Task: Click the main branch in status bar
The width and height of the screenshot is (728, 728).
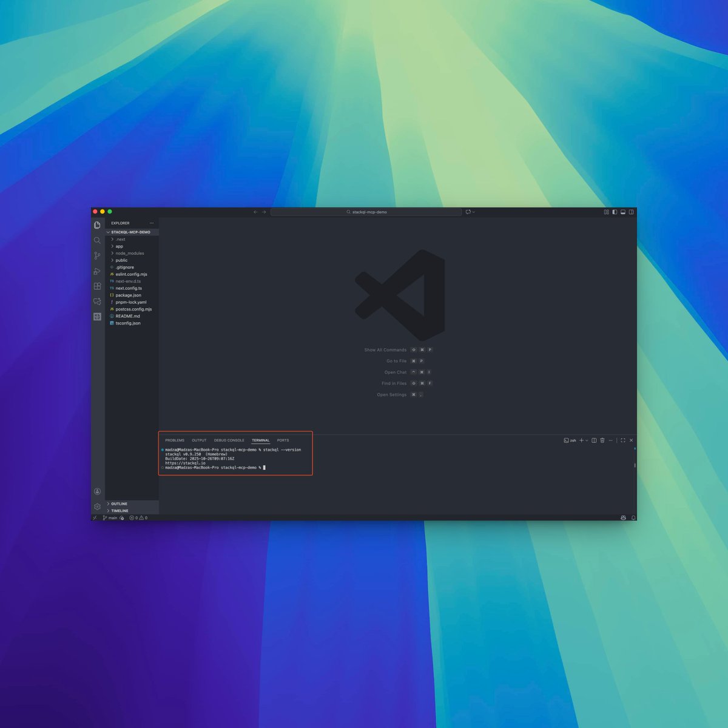Action: pos(110,518)
